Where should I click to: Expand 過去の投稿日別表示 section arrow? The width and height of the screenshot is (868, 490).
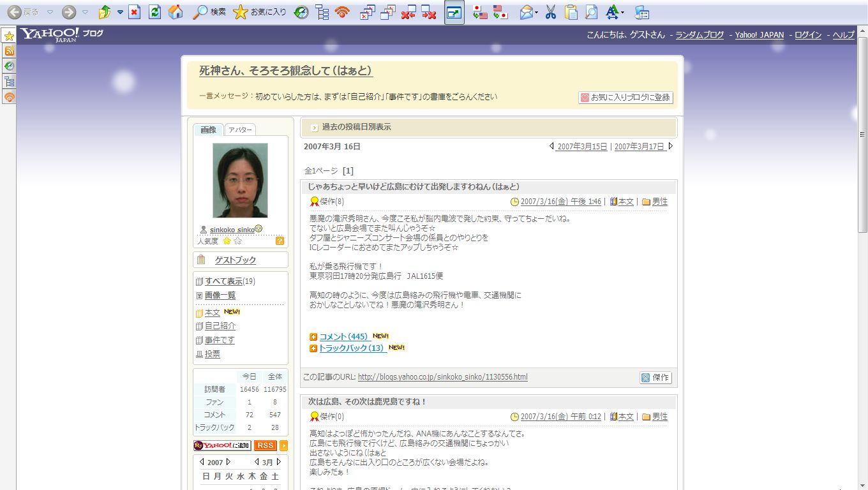tap(314, 128)
